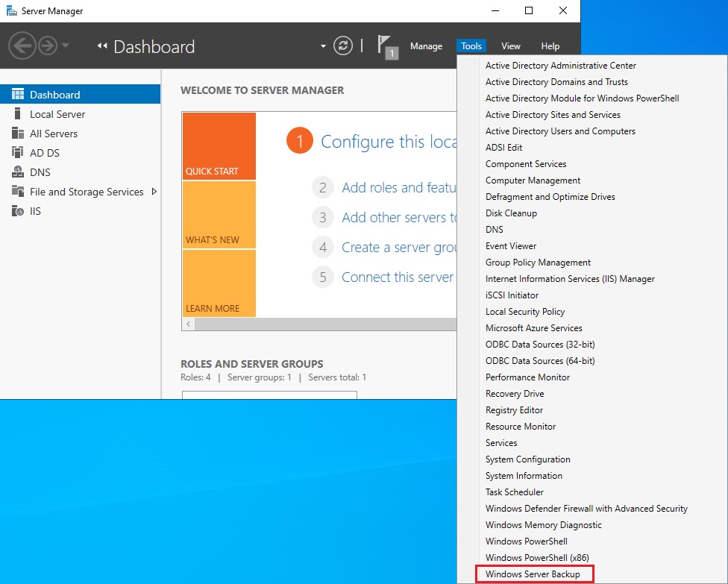This screenshot has width=728, height=584.
Task: Open the navigation history dropdown arrow
Action: coord(66,46)
